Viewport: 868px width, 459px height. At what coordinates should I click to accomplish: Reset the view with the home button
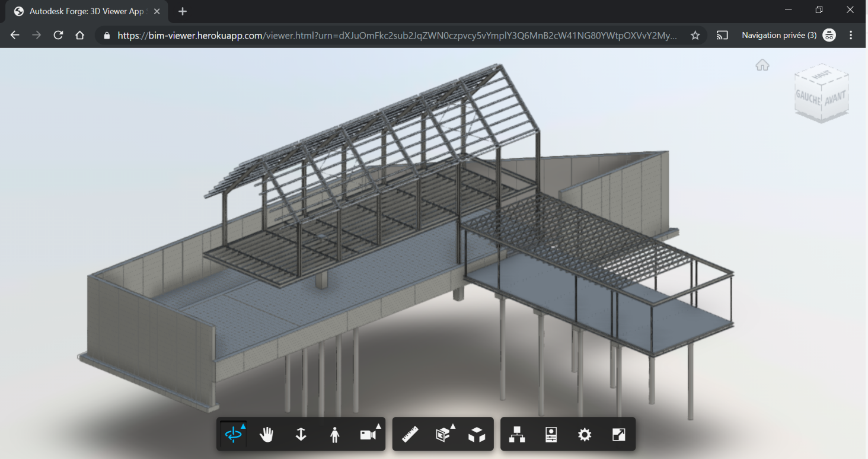(x=762, y=65)
